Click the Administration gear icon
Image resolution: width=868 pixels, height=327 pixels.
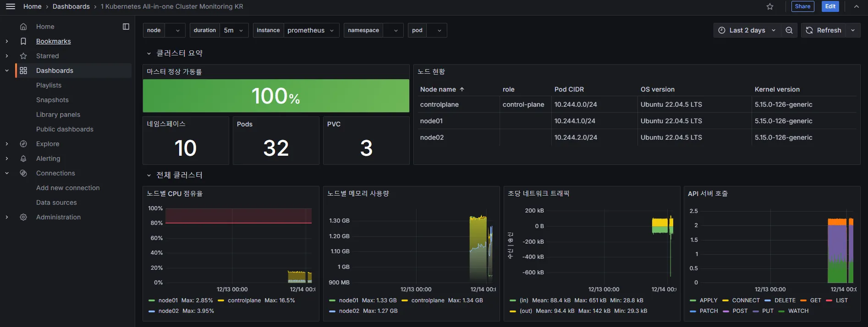pos(23,217)
